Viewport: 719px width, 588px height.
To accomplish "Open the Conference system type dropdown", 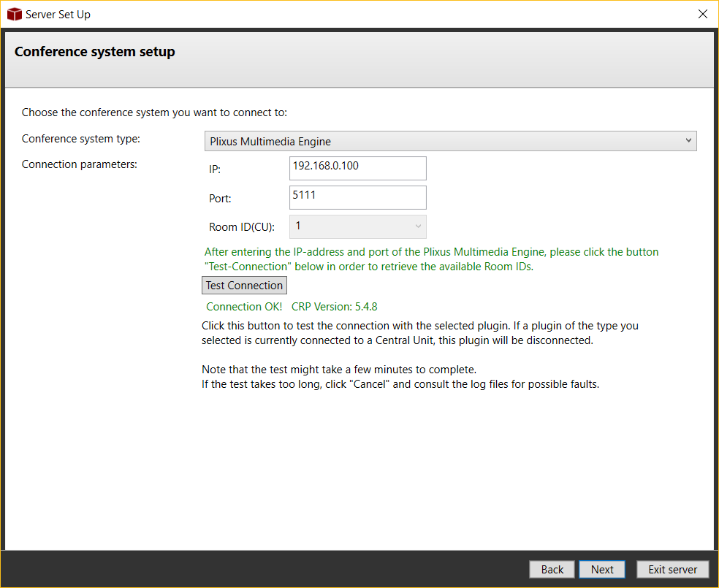I will point(449,141).
